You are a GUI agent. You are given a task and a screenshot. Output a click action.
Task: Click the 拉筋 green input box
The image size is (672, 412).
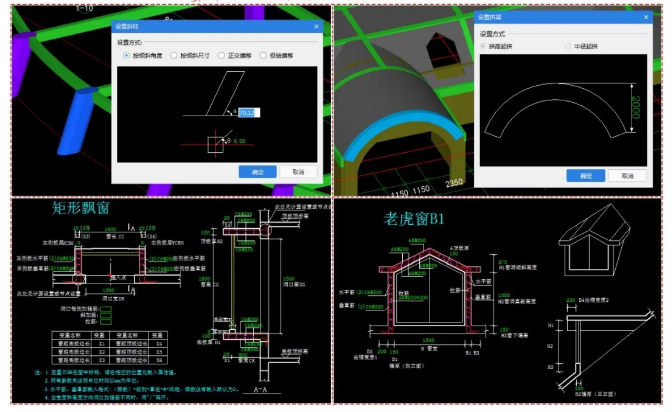pos(106,322)
